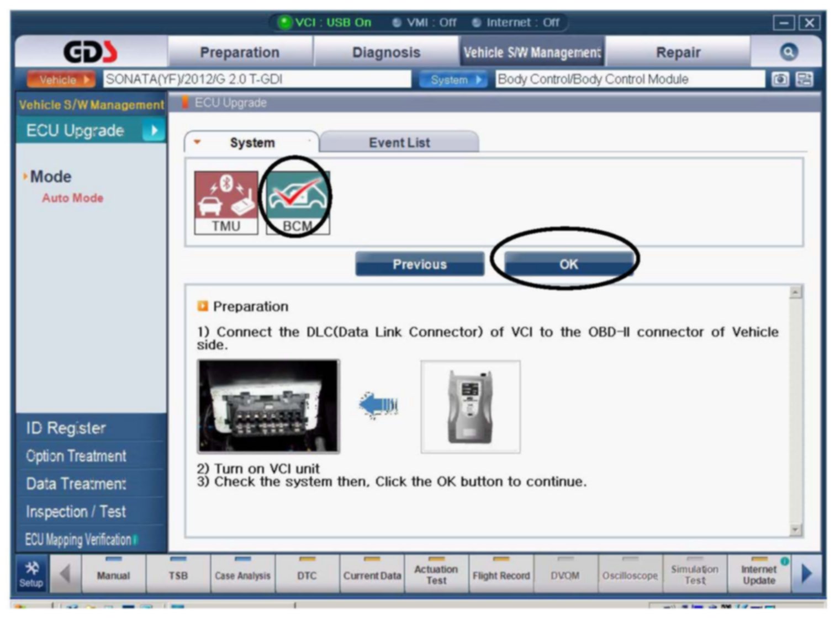Open the Diagnosis tab

pos(386,52)
